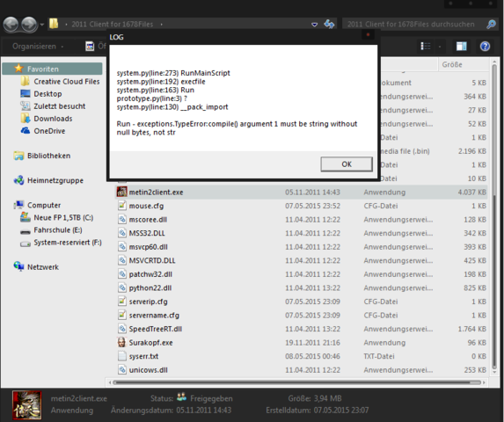The height and width of the screenshot is (422, 504).
Task: Select Netzwerk in navigation pane
Action: tap(43, 267)
